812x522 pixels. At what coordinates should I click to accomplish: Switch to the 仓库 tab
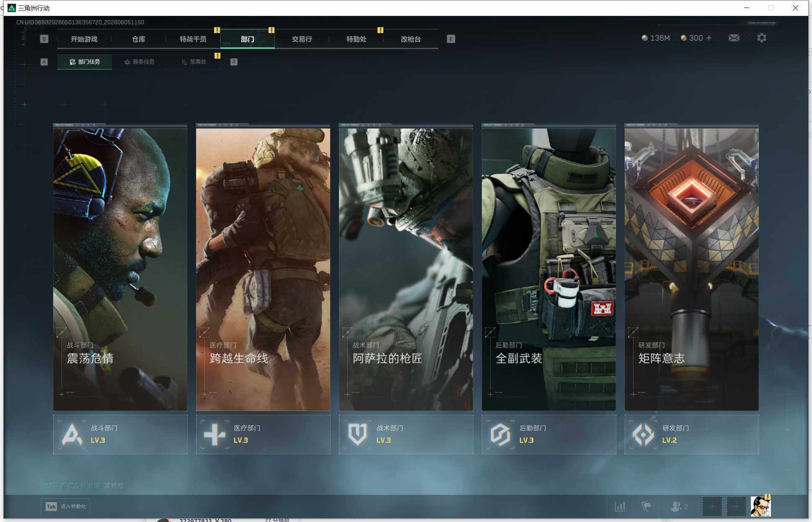(x=139, y=39)
